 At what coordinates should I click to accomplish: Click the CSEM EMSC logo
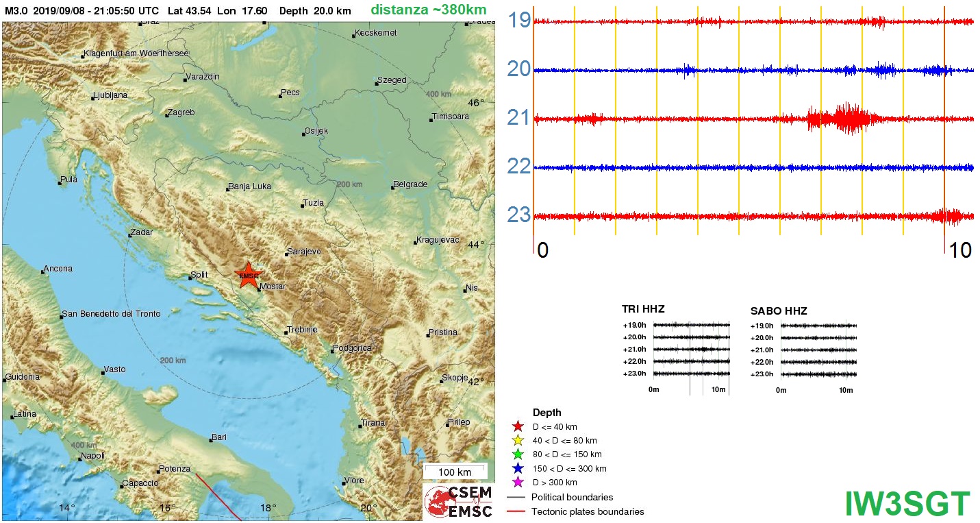[457, 501]
